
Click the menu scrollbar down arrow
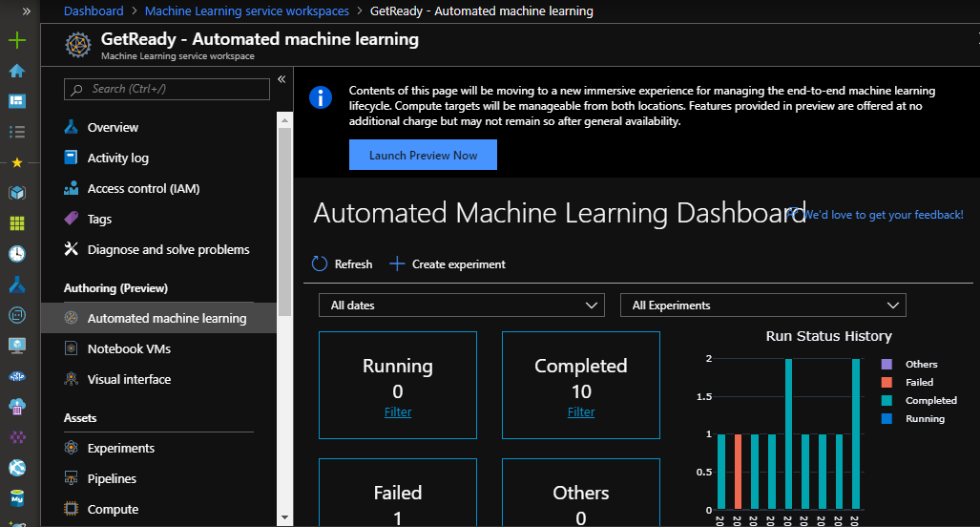285,517
